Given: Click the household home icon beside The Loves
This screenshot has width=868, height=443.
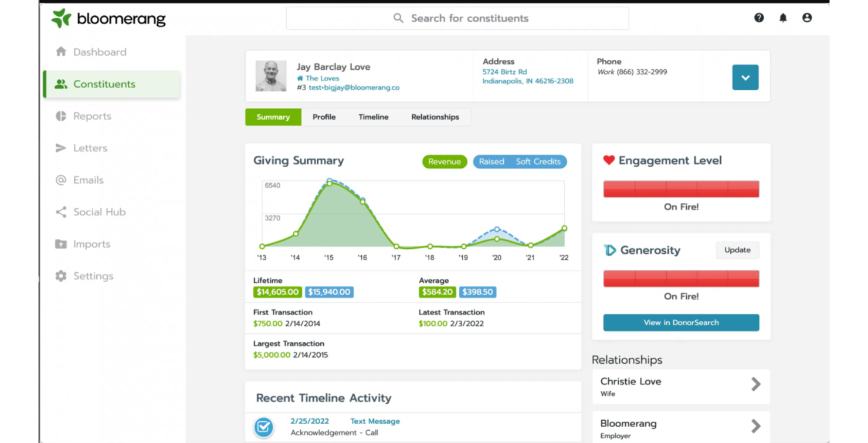Looking at the screenshot, I should click(x=300, y=78).
